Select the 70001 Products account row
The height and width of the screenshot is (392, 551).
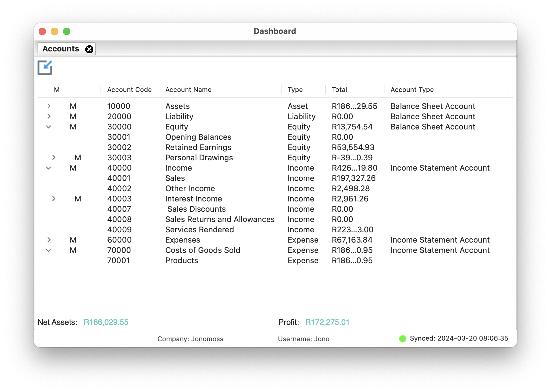(275, 260)
